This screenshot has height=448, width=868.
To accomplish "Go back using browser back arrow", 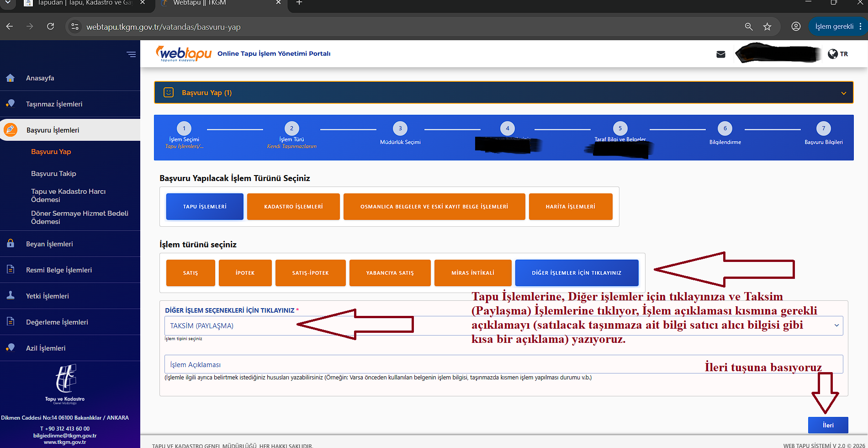I will [x=10, y=27].
